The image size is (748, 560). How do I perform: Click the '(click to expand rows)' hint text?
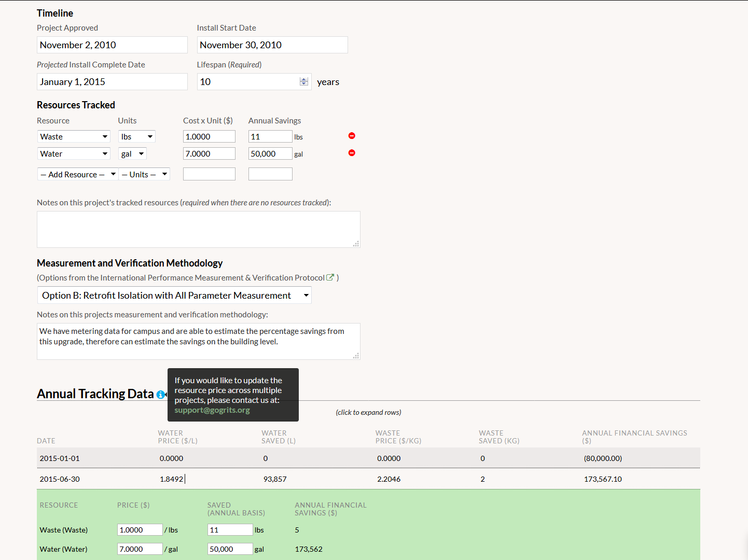point(368,412)
